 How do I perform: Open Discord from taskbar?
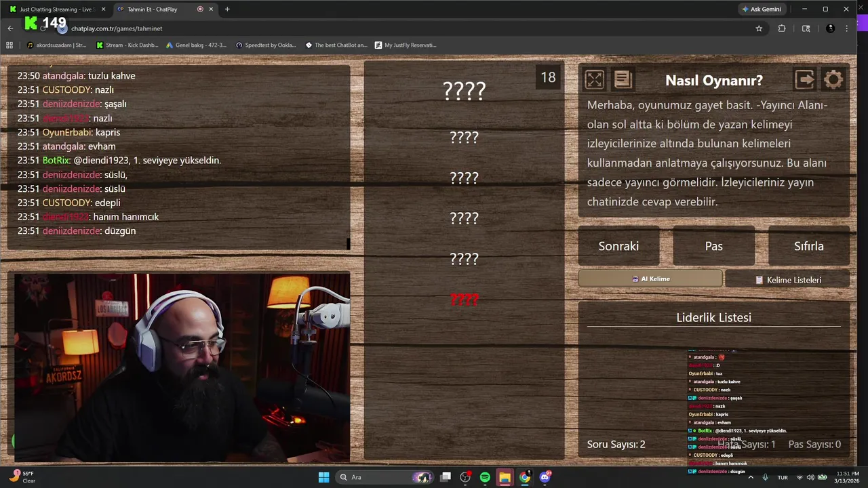[545, 477]
